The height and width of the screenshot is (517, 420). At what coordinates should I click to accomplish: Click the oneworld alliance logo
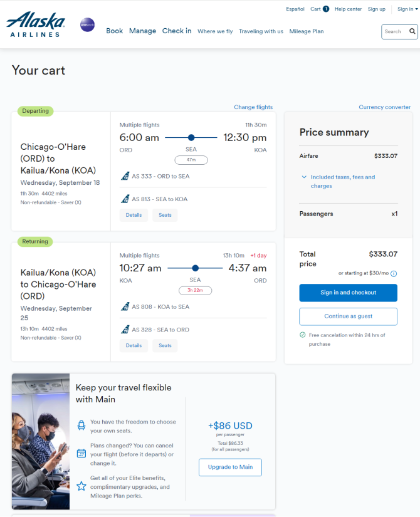[87, 25]
